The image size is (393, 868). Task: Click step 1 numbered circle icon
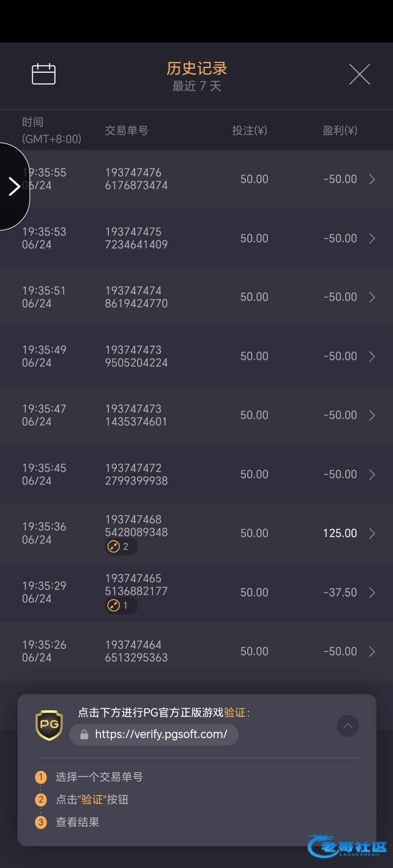point(41,777)
